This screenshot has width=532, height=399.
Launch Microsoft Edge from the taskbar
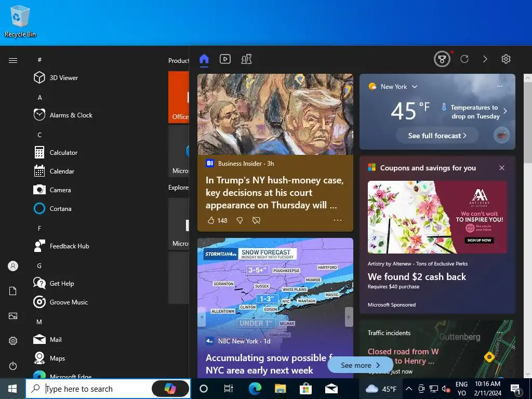(x=255, y=389)
